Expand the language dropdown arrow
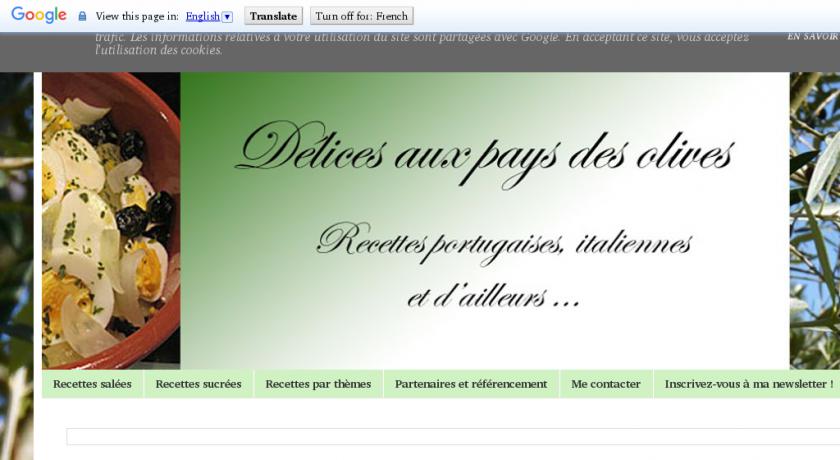 coord(227,17)
